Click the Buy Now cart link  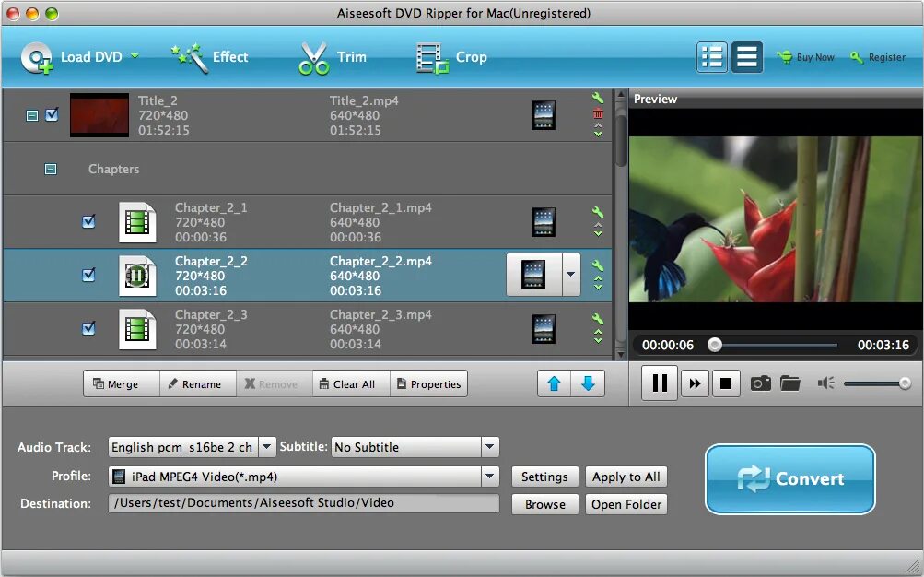pos(805,57)
